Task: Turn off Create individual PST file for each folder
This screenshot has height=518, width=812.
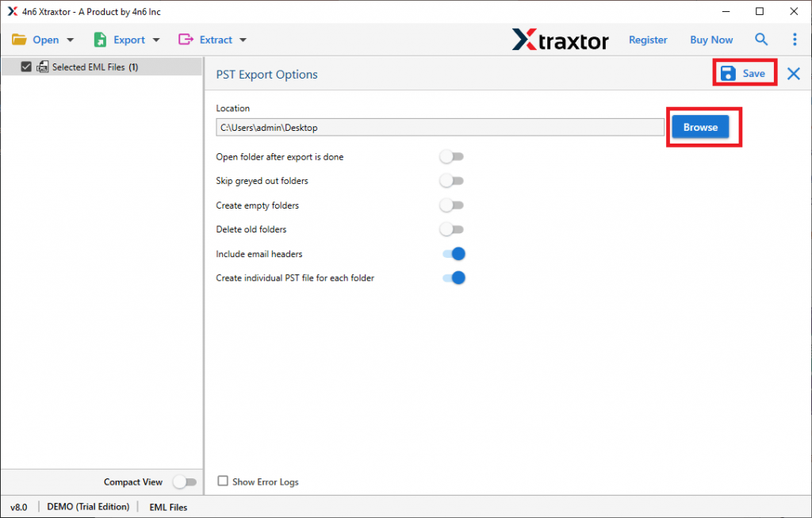Action: tap(454, 278)
